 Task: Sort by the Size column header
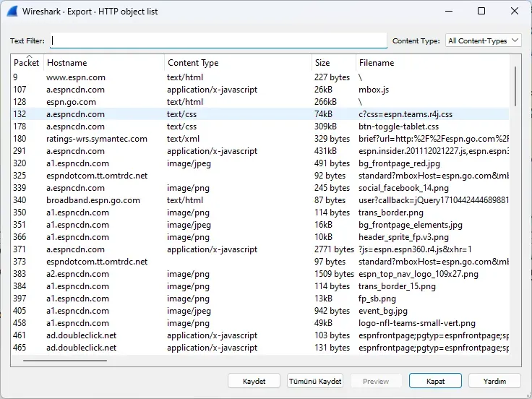click(334, 62)
